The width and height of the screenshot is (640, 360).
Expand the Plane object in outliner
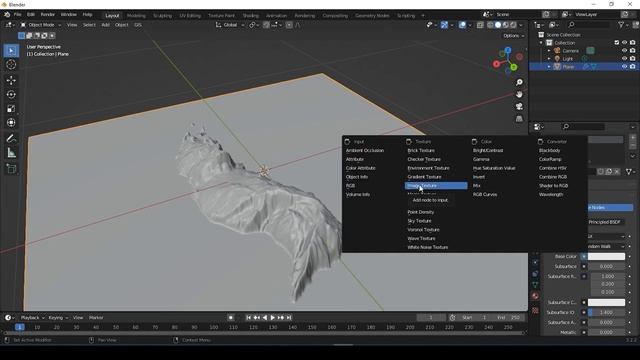(x=549, y=67)
